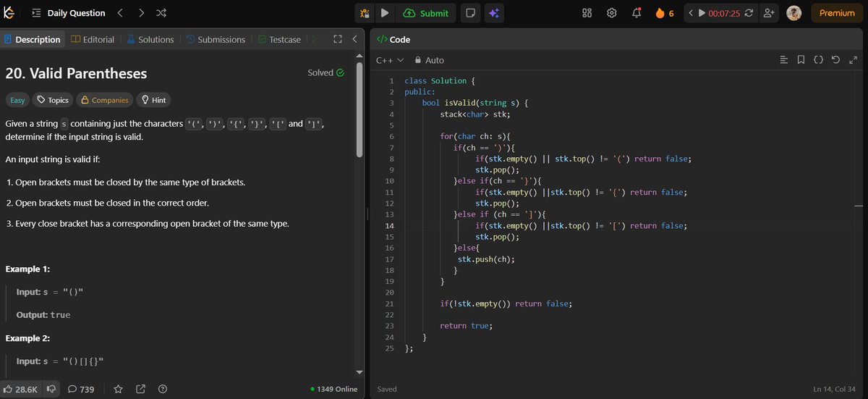Click the description scrollbar up arrow

click(x=359, y=56)
